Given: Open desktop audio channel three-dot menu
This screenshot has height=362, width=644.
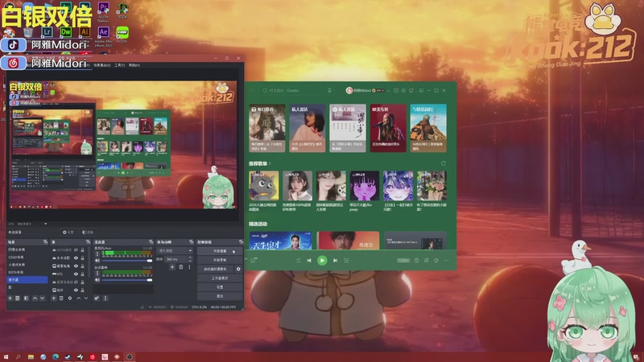Looking at the screenshot, I should coord(97,273).
